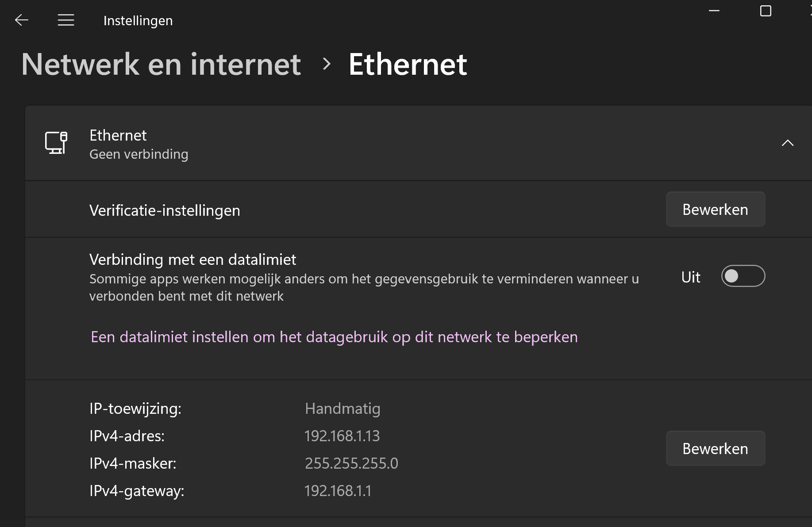
Task: Toggle 'Verbinding met een datalimiet' switch
Action: coord(743,276)
